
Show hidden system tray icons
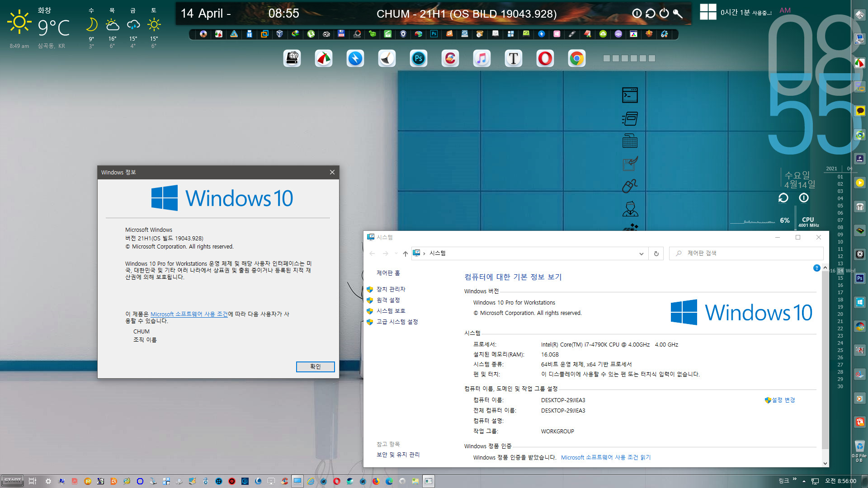click(x=804, y=481)
